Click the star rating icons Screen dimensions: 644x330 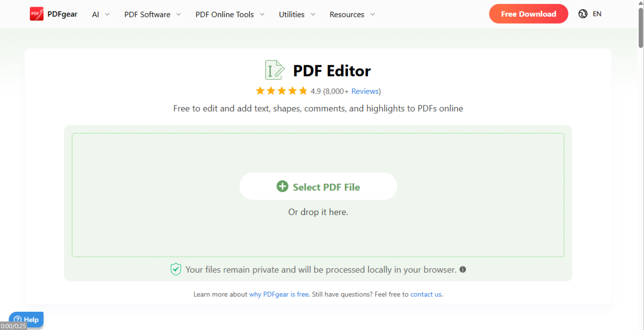click(x=281, y=91)
